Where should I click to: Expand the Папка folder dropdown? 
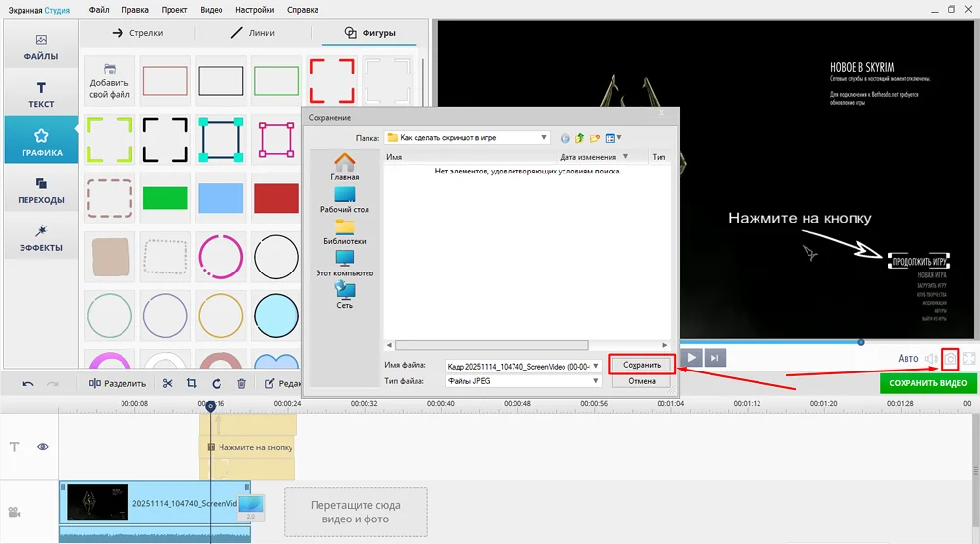tap(544, 138)
